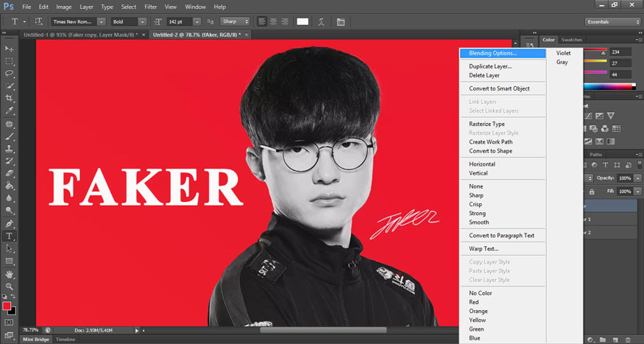The width and height of the screenshot is (644, 344).
Task: Switch to the Paths tab
Action: 595,155
